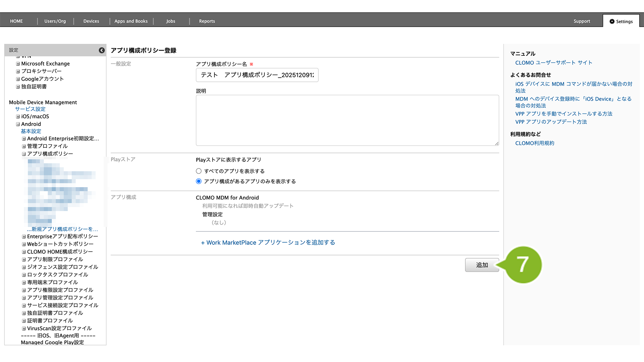Collapse the 設定 sidebar with arrow icon
This screenshot has width=644, height=362.
pos(102,50)
